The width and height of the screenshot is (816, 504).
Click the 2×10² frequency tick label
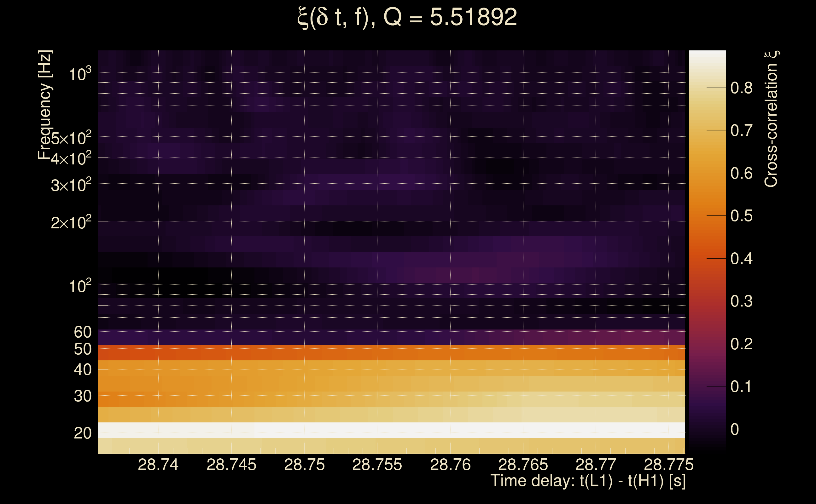[71, 222]
